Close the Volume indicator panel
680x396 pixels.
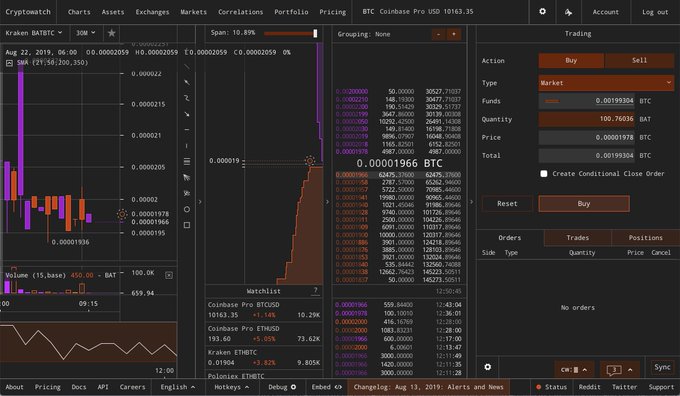169,275
